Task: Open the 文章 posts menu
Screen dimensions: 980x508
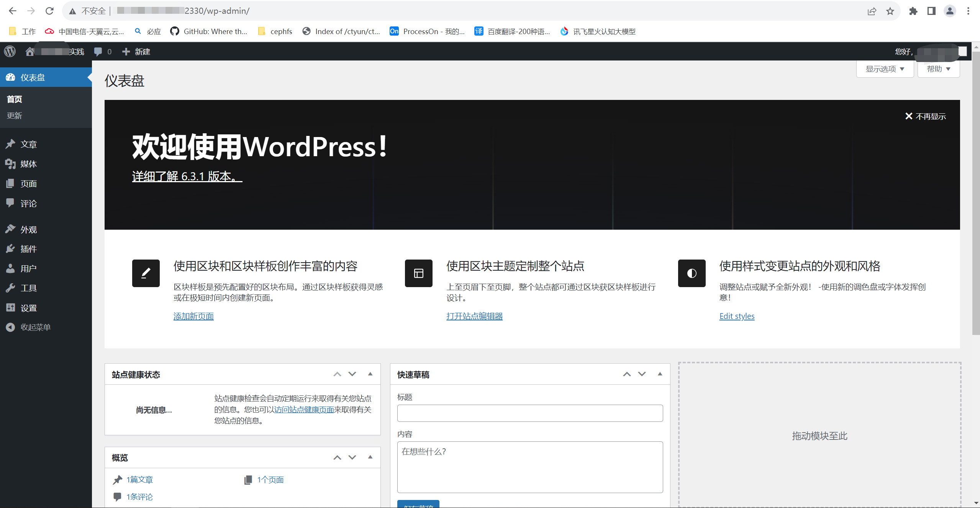Action: [x=28, y=144]
